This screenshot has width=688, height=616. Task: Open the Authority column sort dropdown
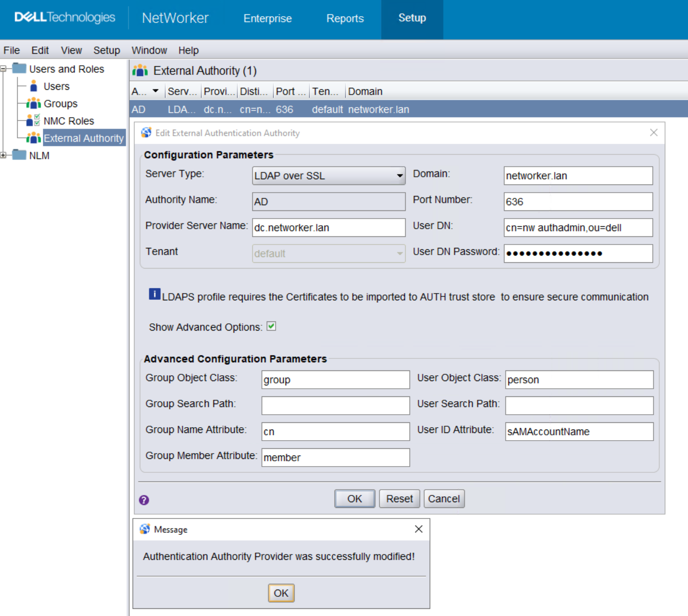[x=156, y=91]
